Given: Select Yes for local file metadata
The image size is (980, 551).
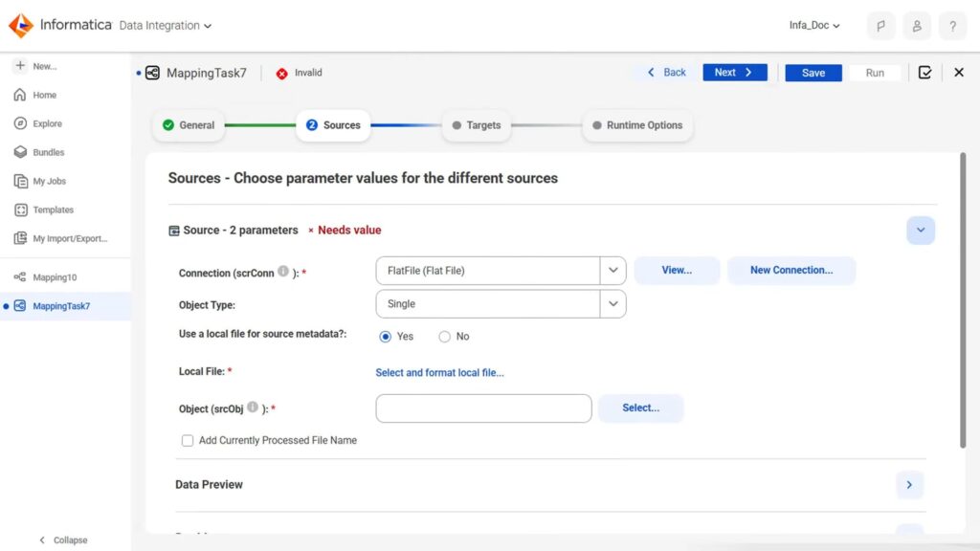Looking at the screenshot, I should (x=385, y=337).
